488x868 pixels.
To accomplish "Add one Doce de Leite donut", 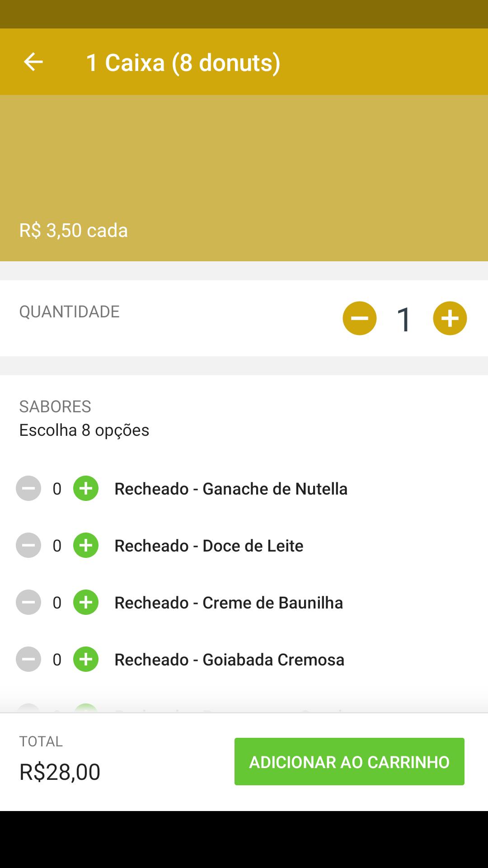I will (86, 545).
